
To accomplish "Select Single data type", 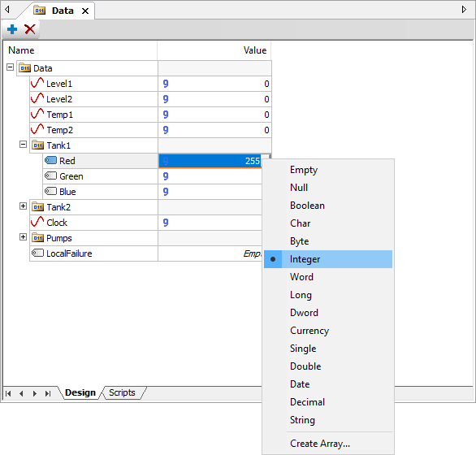I will [x=328, y=349].
